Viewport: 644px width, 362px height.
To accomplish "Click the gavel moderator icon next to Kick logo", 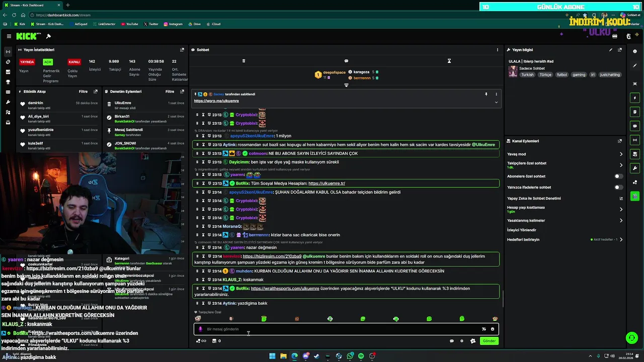I will tap(48, 36).
